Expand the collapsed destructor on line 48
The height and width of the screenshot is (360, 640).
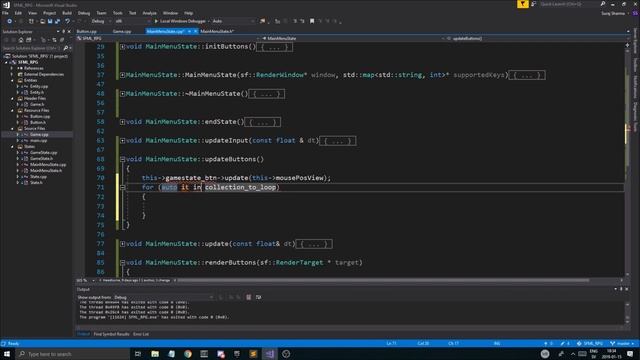pos(122,94)
